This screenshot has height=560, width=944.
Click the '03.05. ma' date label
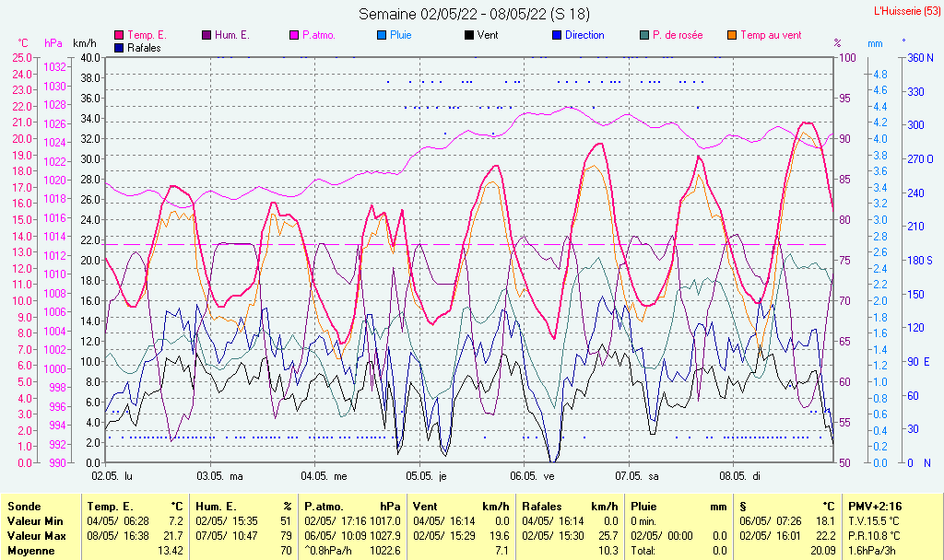click(219, 476)
